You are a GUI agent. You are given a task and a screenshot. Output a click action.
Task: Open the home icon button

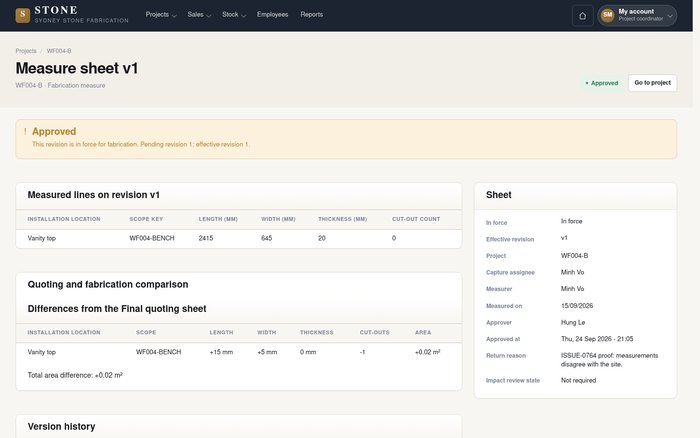point(583,16)
